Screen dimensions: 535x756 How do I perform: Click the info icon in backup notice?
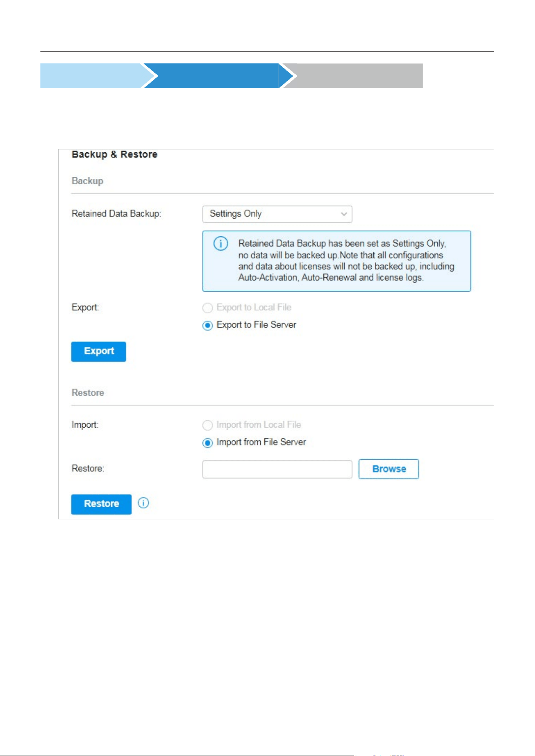[x=221, y=244]
